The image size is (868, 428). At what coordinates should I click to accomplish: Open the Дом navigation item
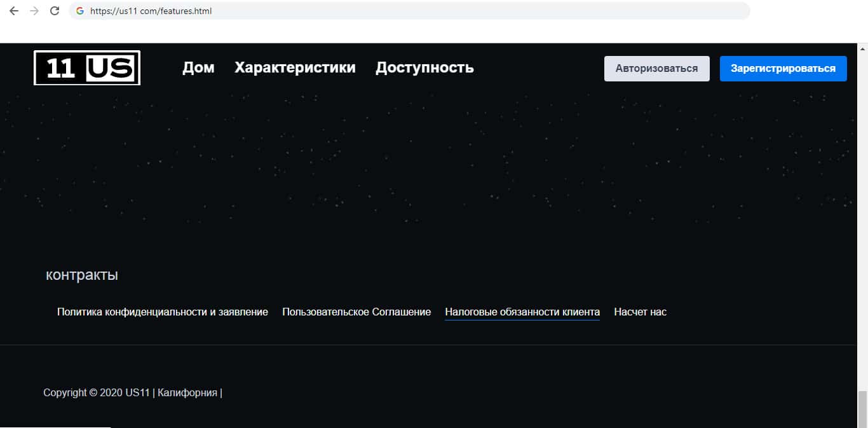(198, 67)
